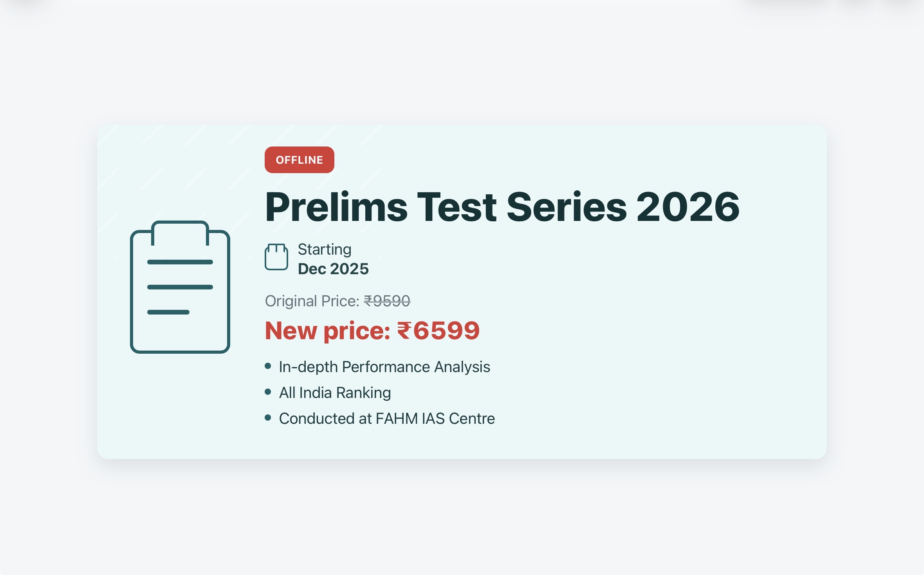This screenshot has width=924, height=575.
Task: Select the Dec 2025 start date
Action: point(333,269)
